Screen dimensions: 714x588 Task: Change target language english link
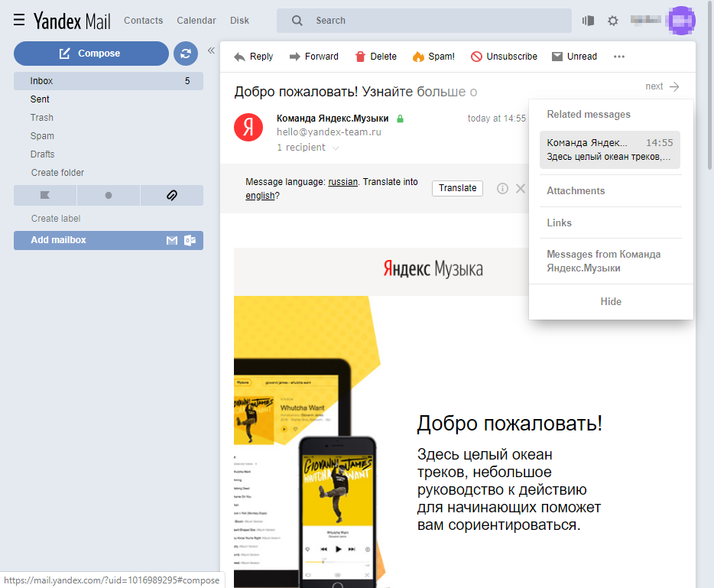click(260, 196)
